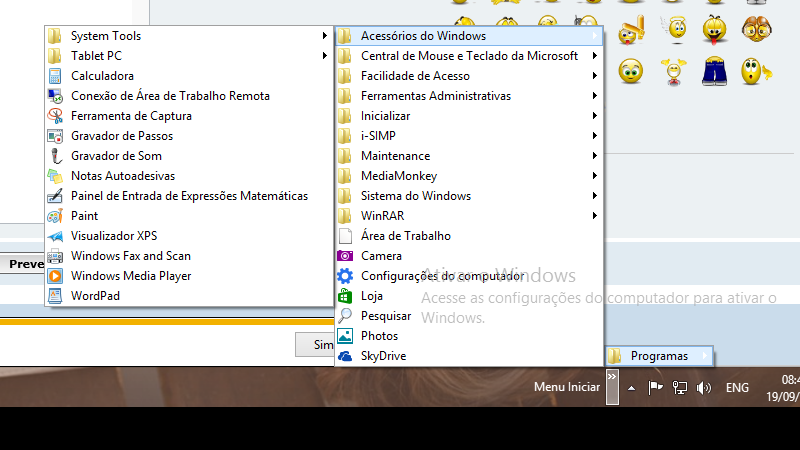Expand the Maintenance submenu arrow

click(x=595, y=156)
